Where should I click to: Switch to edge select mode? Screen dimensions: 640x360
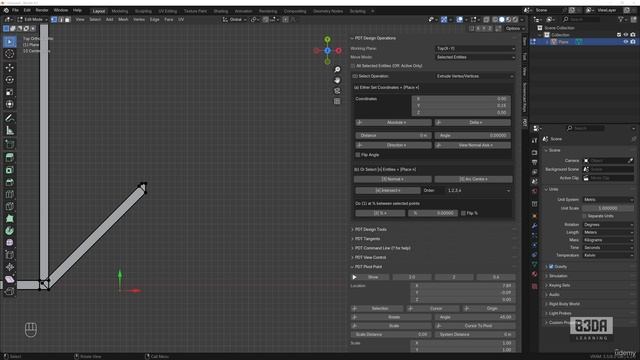tap(61, 19)
